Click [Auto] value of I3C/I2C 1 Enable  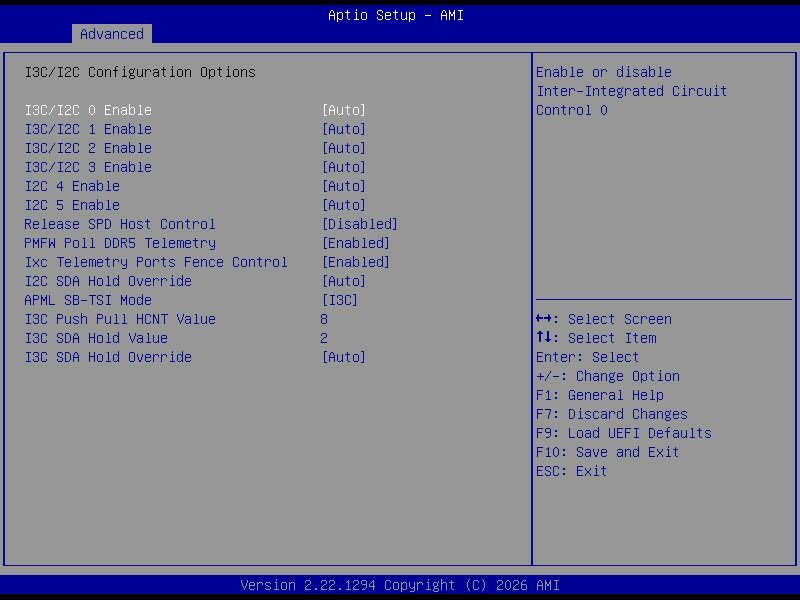(344, 129)
